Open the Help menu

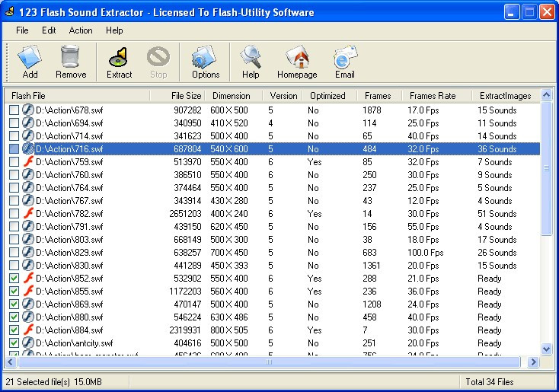(114, 30)
